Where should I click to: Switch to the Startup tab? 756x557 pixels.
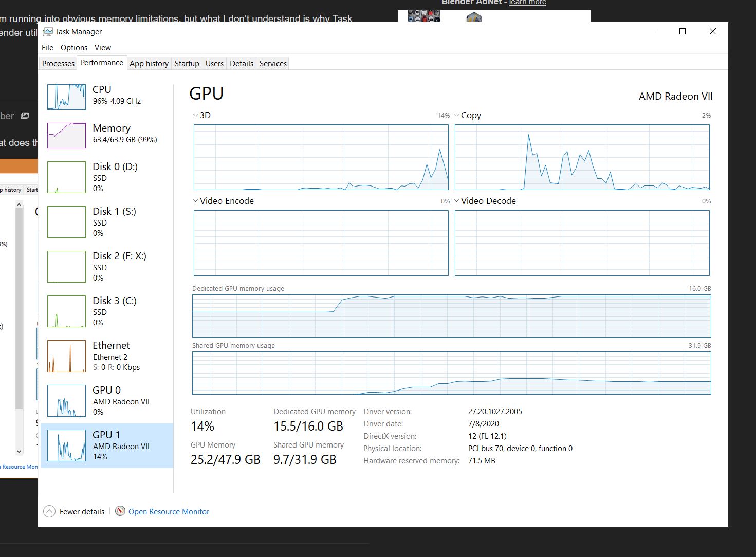[187, 63]
